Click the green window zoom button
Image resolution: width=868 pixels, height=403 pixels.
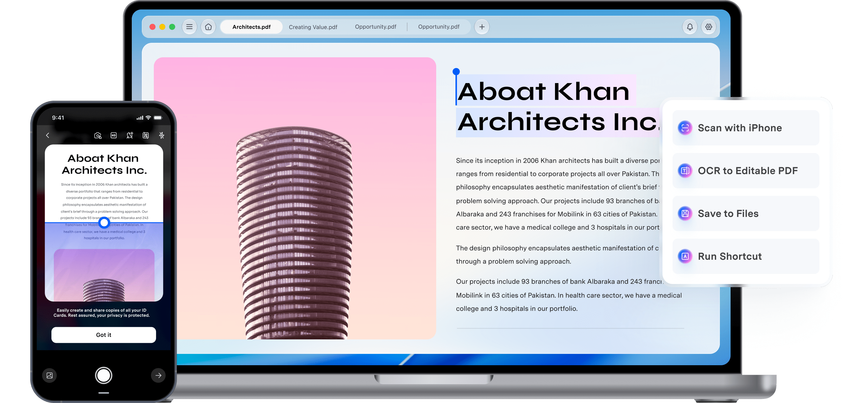(172, 26)
